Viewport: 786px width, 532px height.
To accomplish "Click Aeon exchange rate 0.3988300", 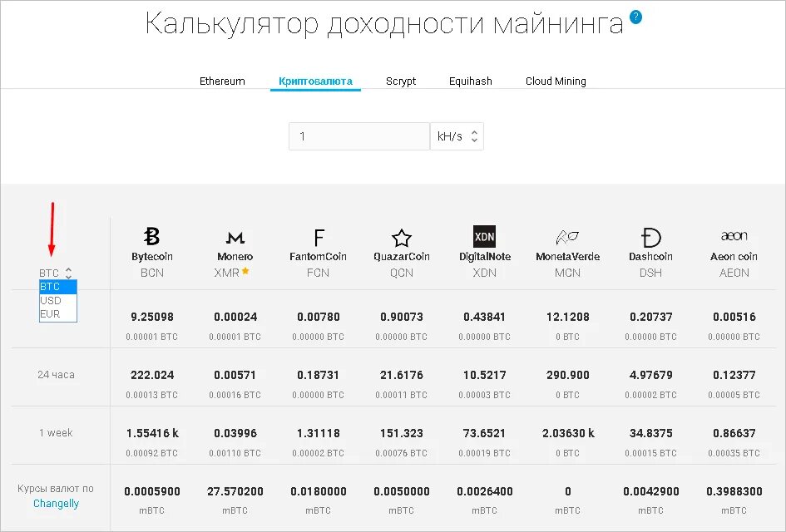I will click(734, 491).
